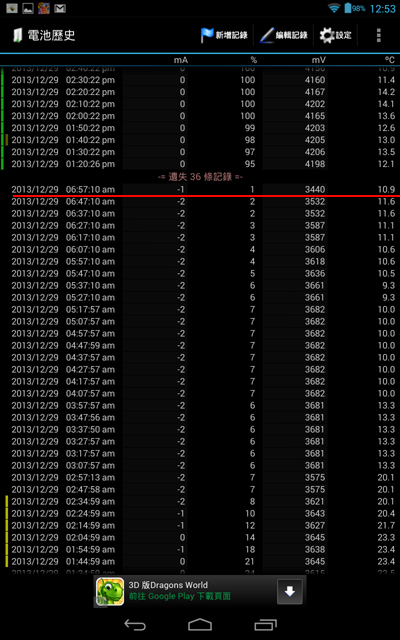This screenshot has height=640, width=400.
Task: Select the 01:54:59 am record row
Action: click(x=200, y=549)
